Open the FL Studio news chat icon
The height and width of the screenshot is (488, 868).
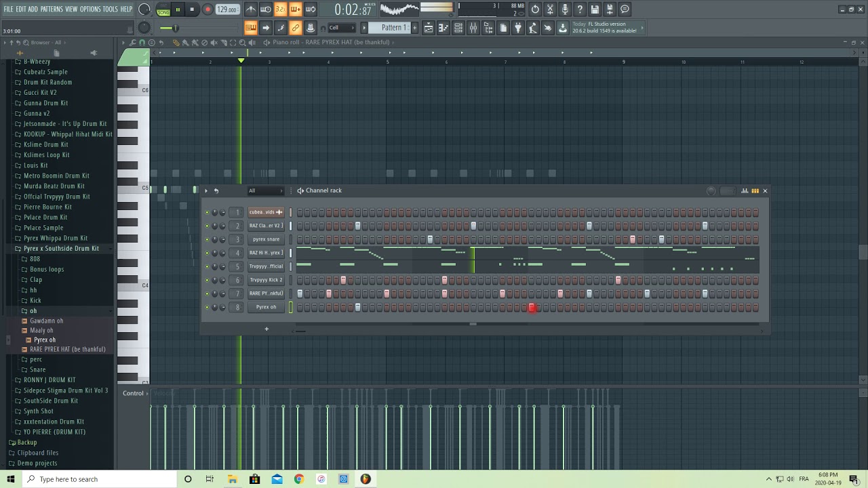(x=625, y=9)
